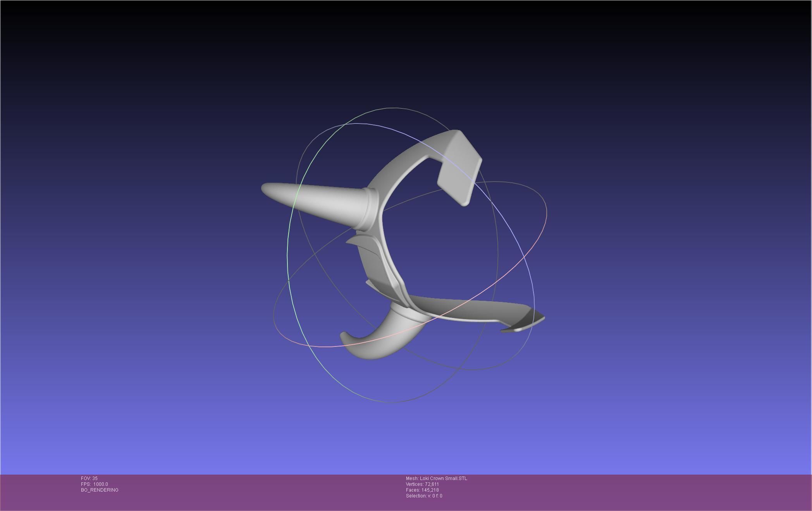
Task: Click the purple info bar's empty right side
Action: (x=659, y=492)
